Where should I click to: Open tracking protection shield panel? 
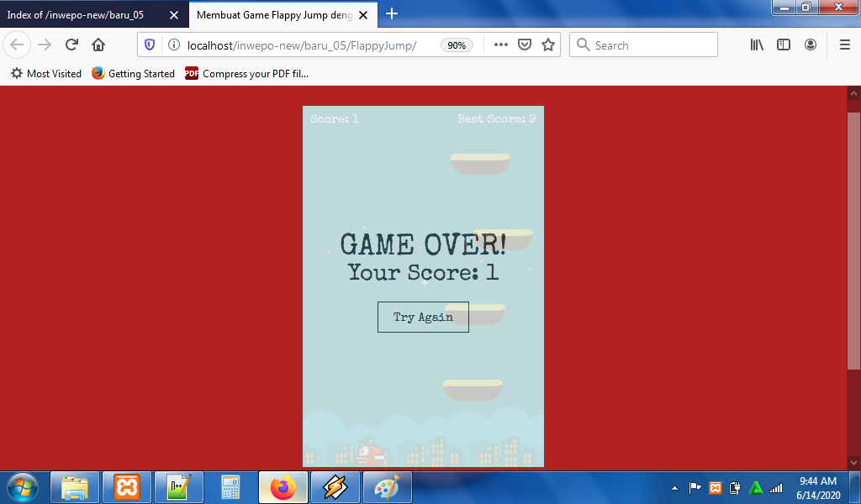pos(150,45)
